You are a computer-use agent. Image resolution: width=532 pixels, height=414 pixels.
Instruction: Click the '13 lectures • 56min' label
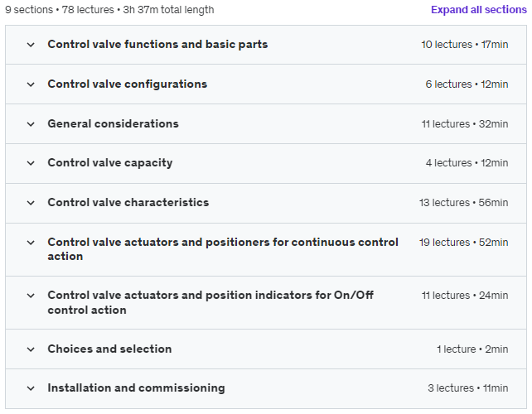pyautogui.click(x=463, y=203)
